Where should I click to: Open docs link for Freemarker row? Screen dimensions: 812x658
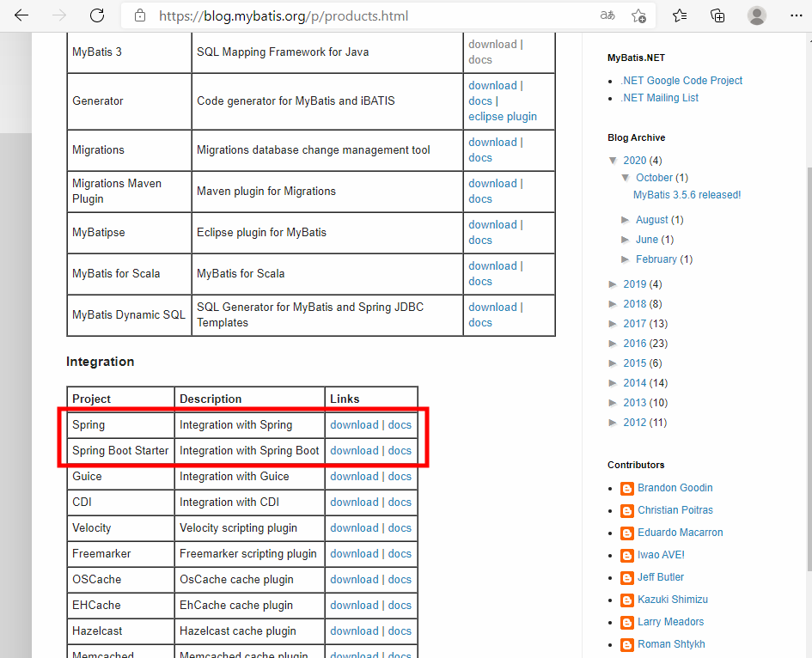click(x=400, y=554)
